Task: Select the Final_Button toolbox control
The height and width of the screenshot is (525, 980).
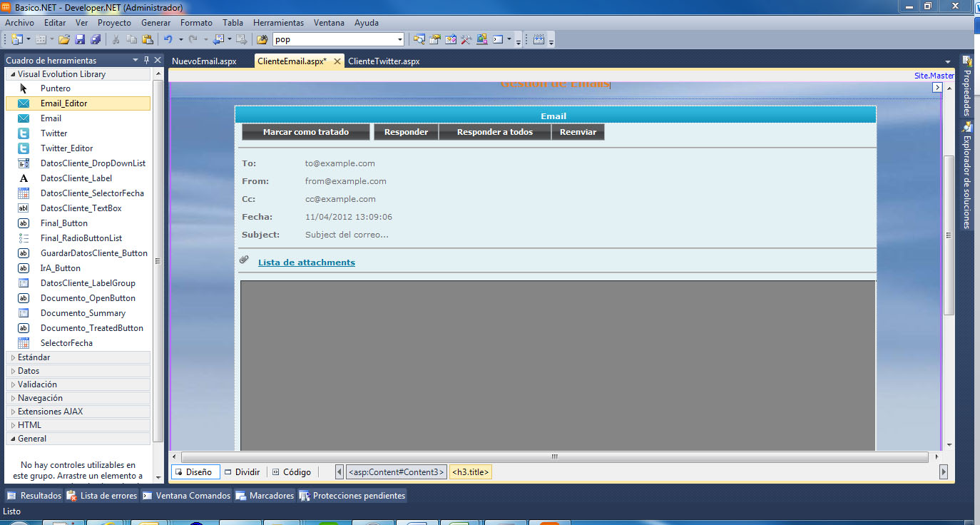Action: click(x=78, y=223)
